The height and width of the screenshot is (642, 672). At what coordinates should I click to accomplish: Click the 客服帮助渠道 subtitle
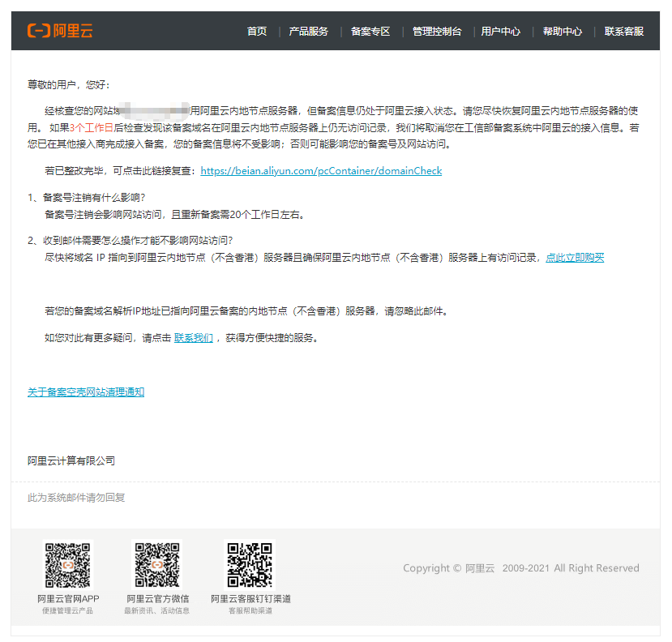point(250,610)
